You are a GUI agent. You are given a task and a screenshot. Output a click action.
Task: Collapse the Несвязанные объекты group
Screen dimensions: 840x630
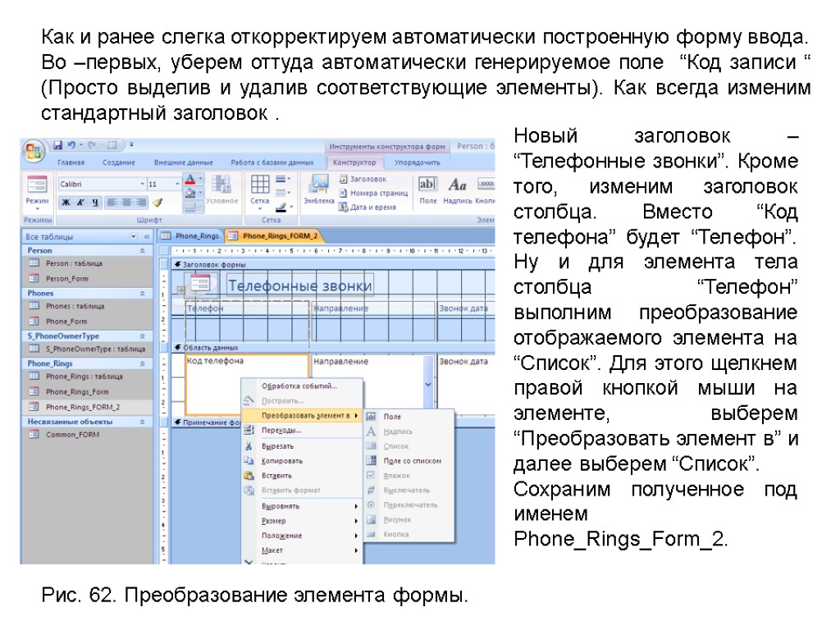[143, 422]
